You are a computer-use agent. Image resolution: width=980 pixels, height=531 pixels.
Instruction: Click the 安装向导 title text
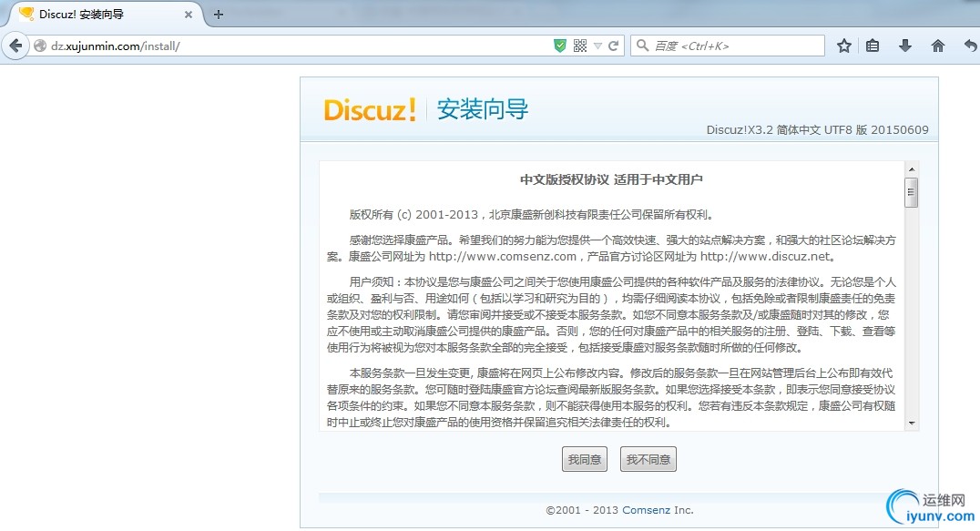[x=483, y=109]
